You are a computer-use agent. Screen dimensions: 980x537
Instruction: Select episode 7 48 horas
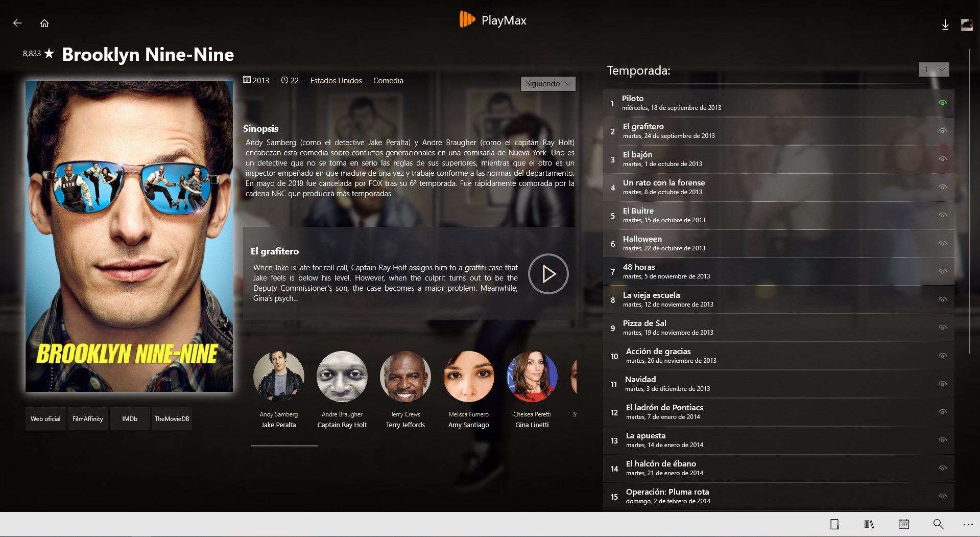[779, 272]
